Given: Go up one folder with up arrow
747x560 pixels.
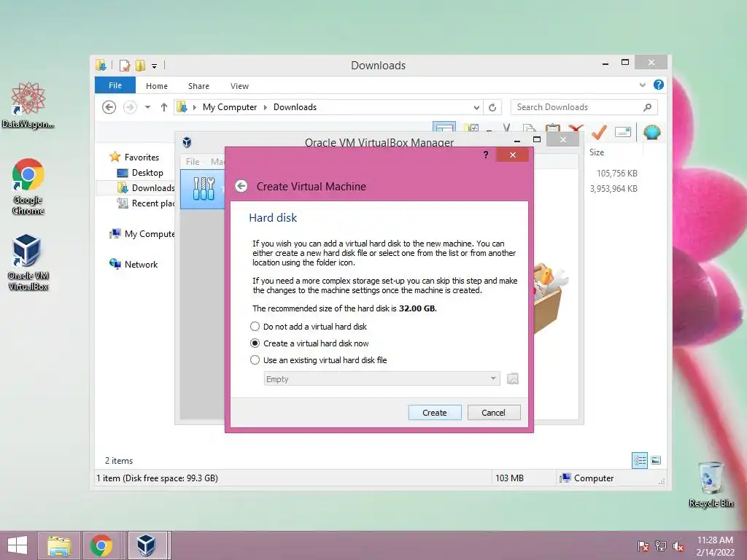Looking at the screenshot, I should (164, 107).
